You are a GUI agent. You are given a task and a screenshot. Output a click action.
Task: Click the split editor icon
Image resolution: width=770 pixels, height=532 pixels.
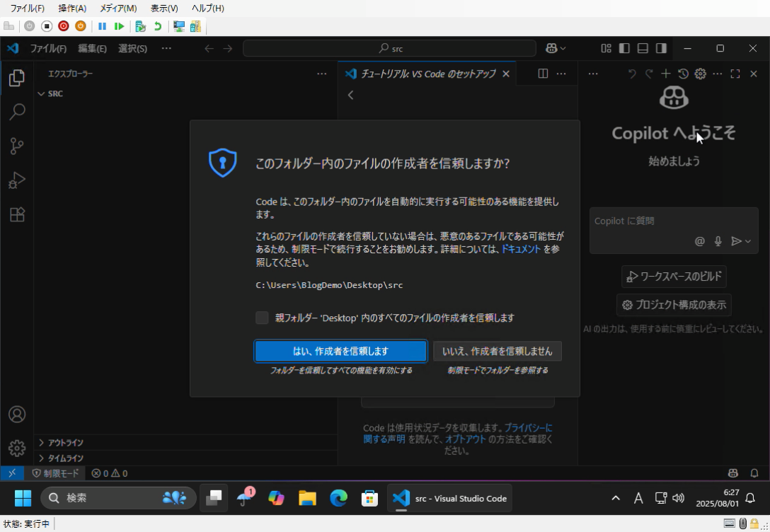pyautogui.click(x=543, y=74)
